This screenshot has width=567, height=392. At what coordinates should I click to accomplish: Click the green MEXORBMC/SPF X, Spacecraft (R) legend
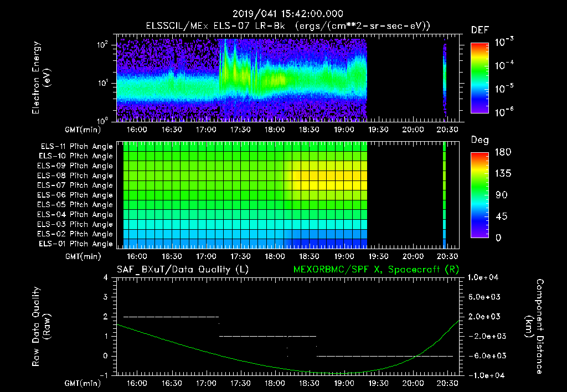(x=376, y=270)
